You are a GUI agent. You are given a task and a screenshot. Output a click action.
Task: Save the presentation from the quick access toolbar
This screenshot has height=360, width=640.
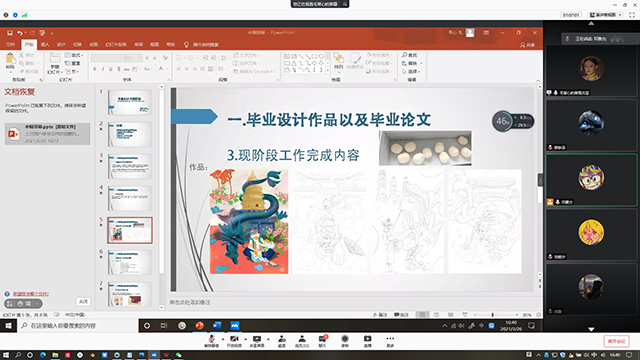click(9, 33)
